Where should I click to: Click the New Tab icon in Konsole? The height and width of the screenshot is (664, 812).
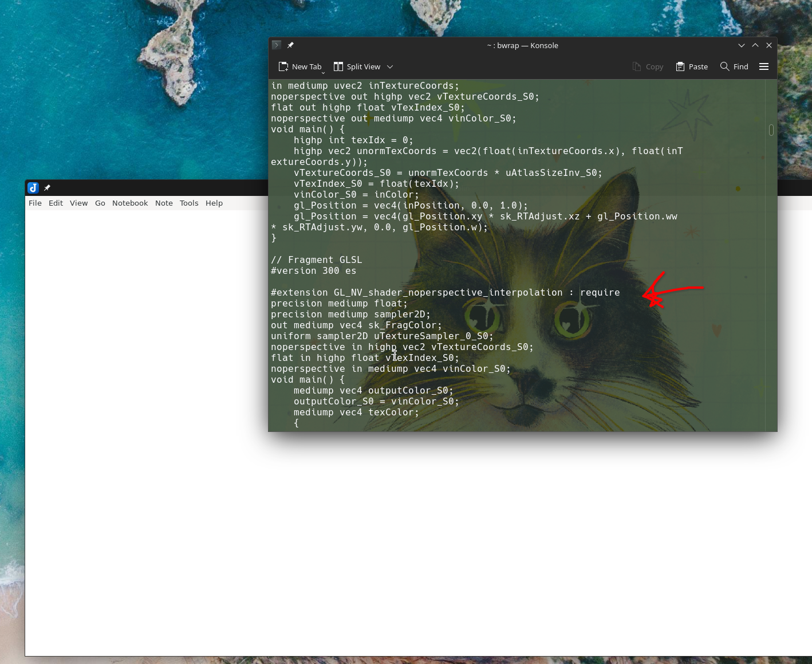283,66
